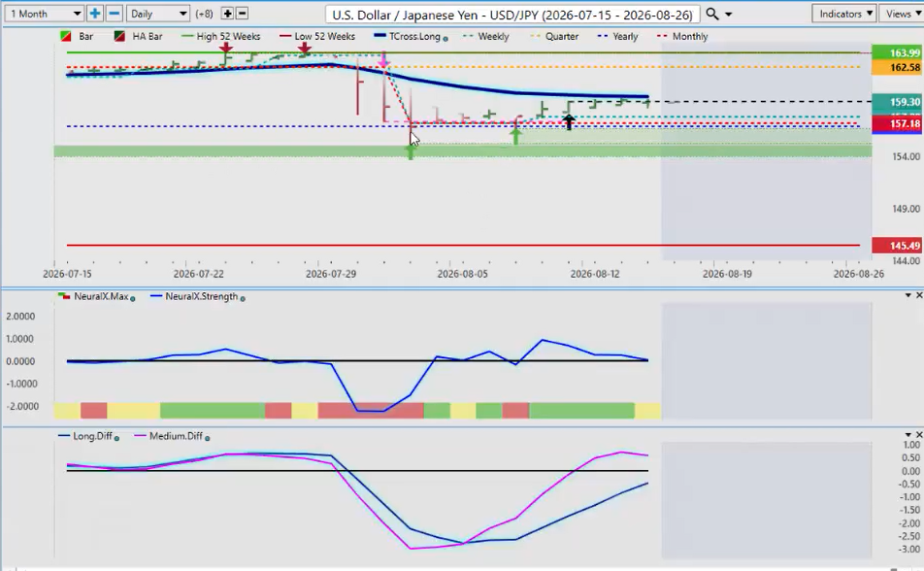Click the blue minus zoom-out button
Image resolution: width=924 pixels, height=571 pixels.
(115, 14)
